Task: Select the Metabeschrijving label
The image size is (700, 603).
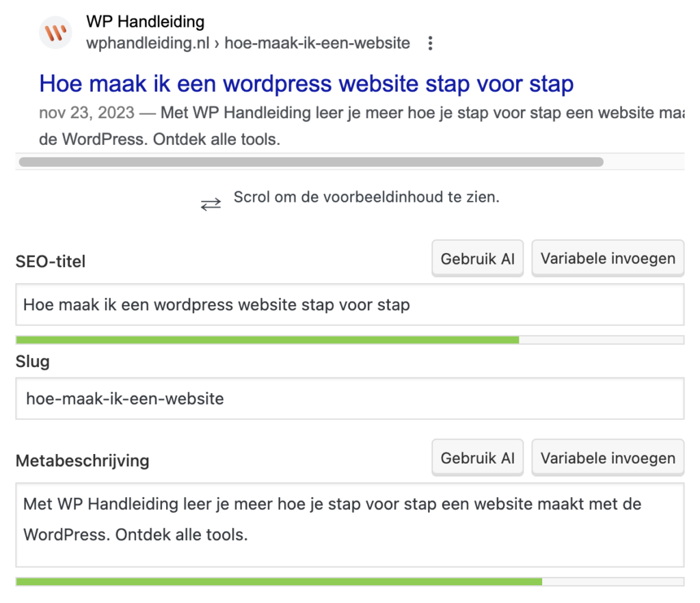Action: click(x=82, y=461)
